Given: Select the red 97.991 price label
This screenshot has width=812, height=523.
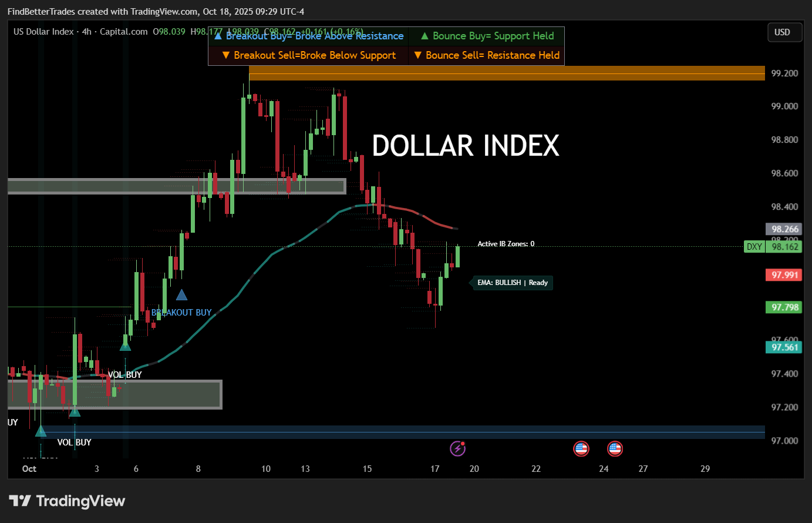Looking at the screenshot, I should (784, 275).
